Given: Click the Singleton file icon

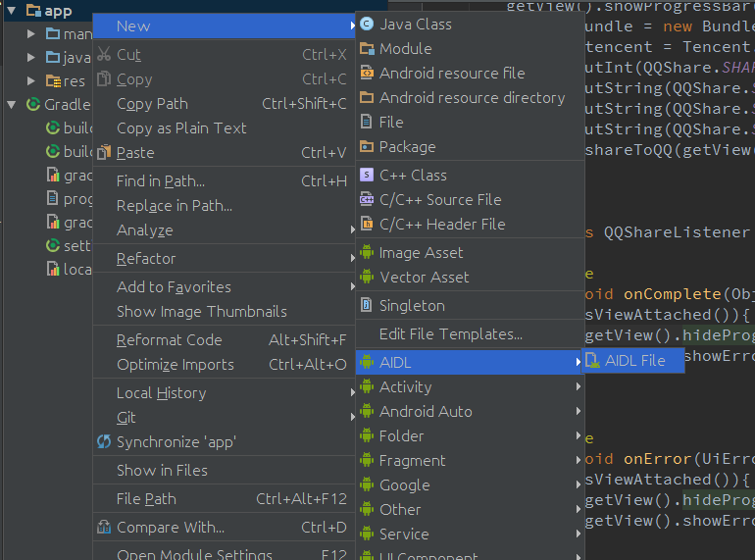Looking at the screenshot, I should click(368, 305).
